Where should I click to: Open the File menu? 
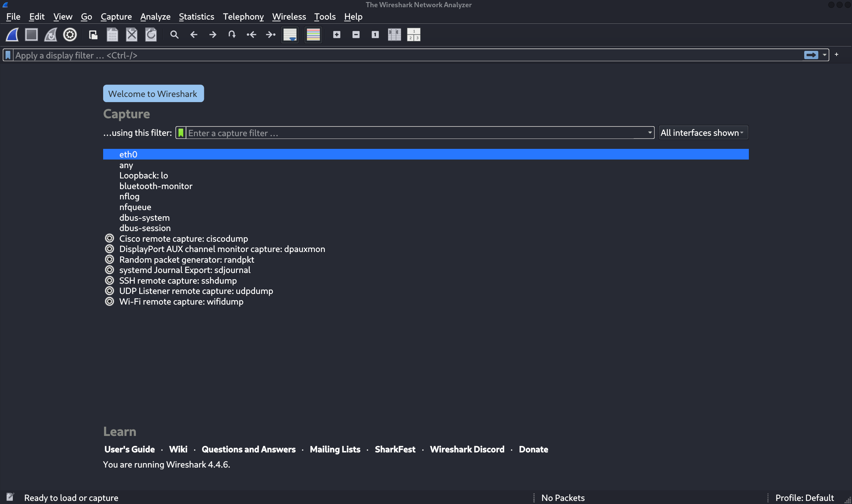pyautogui.click(x=13, y=17)
